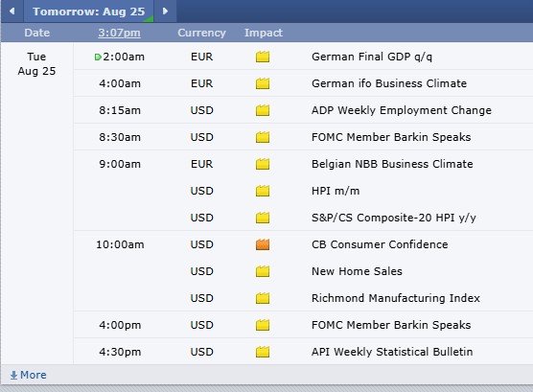Go to previous day arrow
Image resolution: width=533 pixels, height=392 pixels.
(12, 12)
